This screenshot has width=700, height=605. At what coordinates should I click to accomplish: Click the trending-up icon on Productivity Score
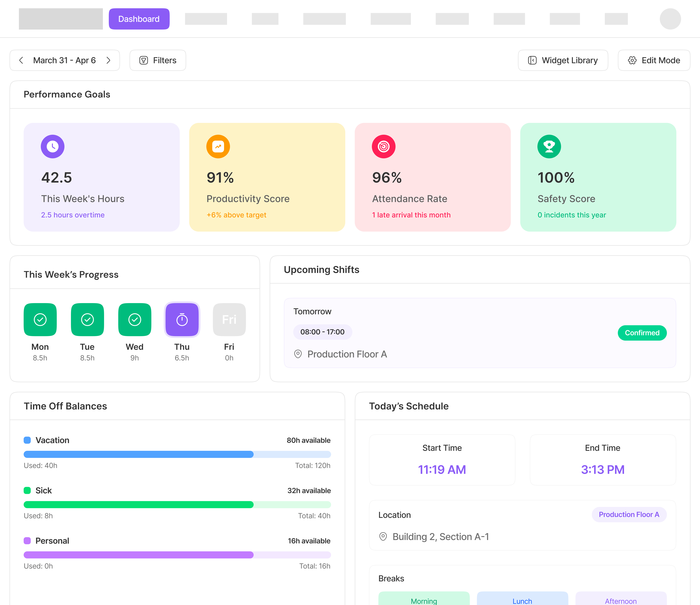218,147
